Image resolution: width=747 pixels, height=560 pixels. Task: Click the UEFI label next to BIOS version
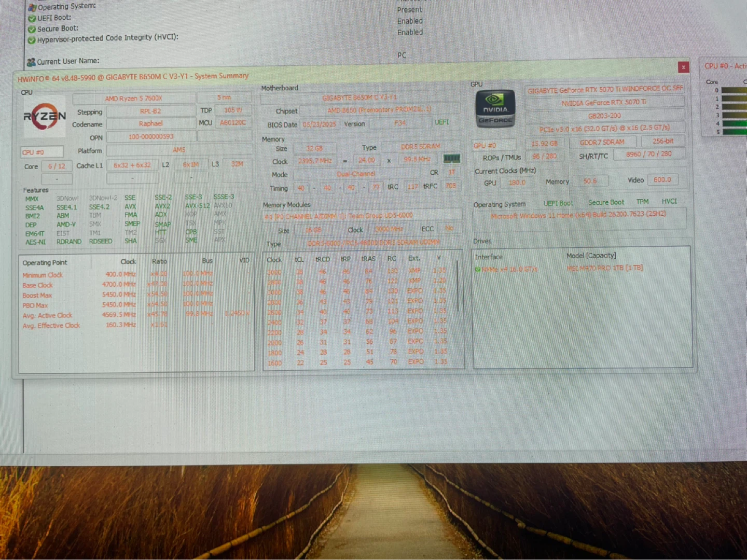coord(441,122)
